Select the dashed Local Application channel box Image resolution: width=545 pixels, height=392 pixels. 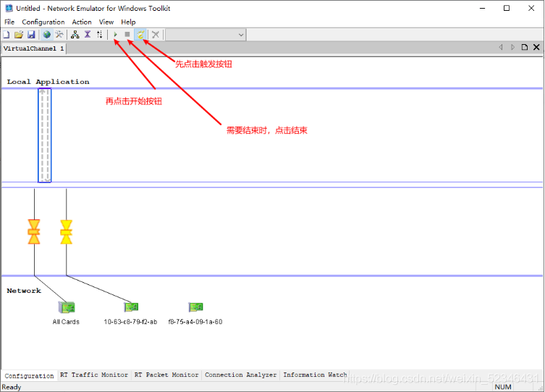(44, 135)
